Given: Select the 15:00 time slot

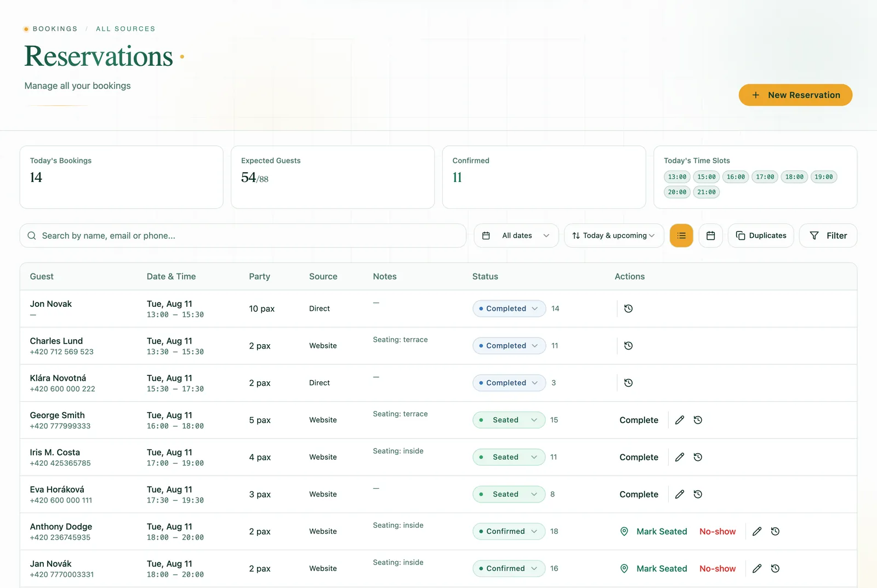Looking at the screenshot, I should [707, 177].
